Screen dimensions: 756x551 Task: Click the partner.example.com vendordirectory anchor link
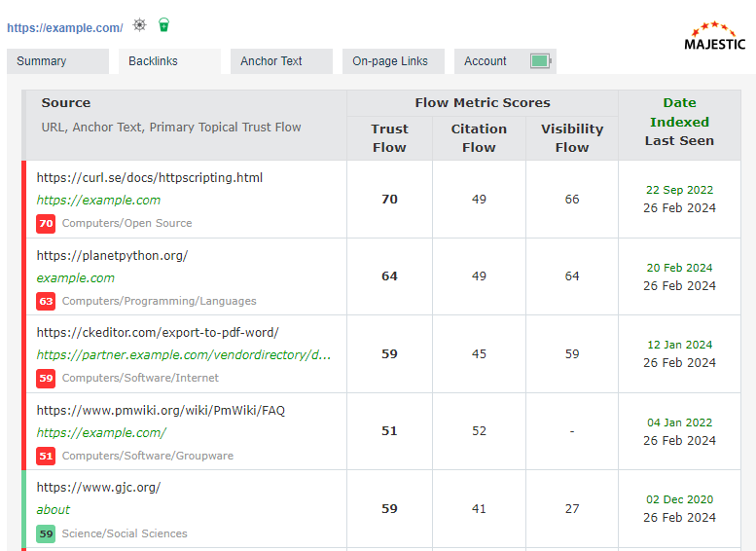[x=184, y=355]
